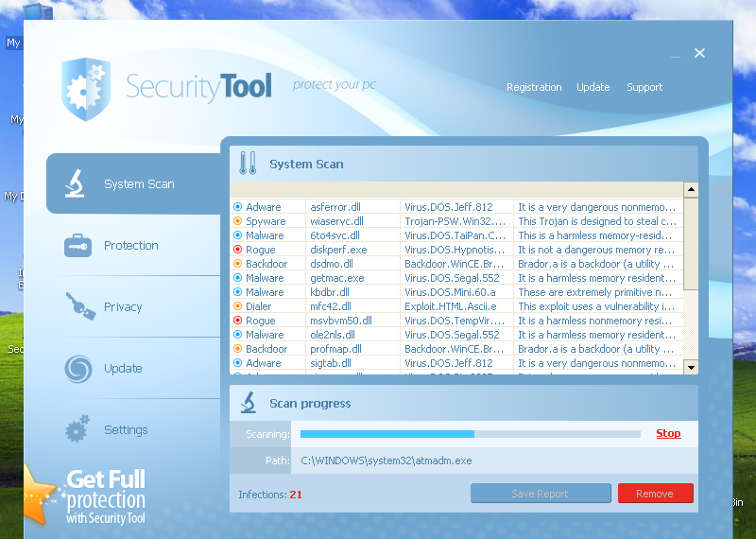Select the wiaservc.dll file name
The width and height of the screenshot is (756, 539).
click(336, 221)
